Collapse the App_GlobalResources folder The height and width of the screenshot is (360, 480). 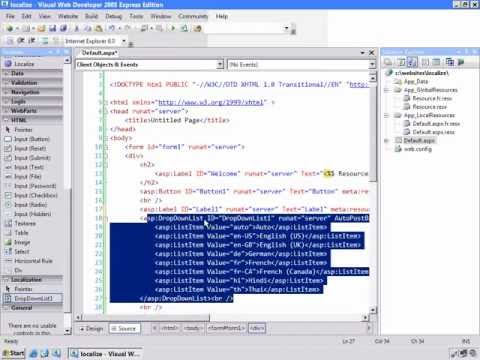coord(387,90)
